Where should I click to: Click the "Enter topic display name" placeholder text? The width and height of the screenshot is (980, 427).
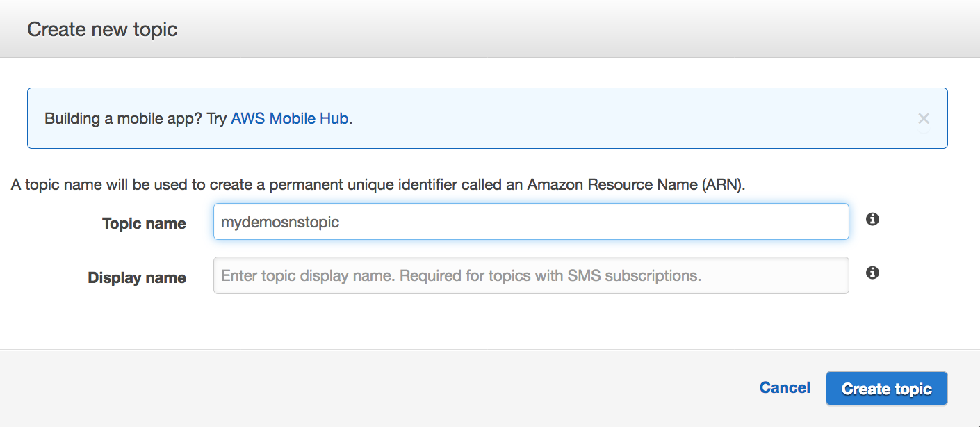coord(307,275)
